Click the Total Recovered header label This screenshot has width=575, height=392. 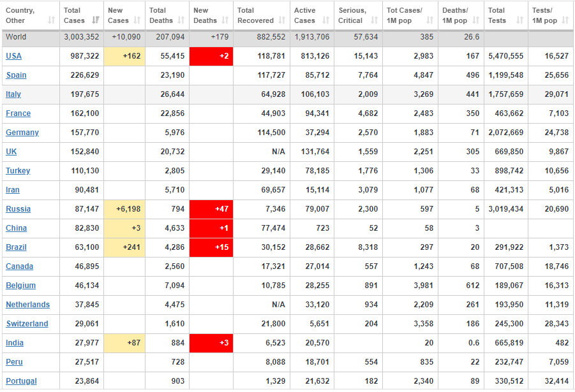(256, 15)
